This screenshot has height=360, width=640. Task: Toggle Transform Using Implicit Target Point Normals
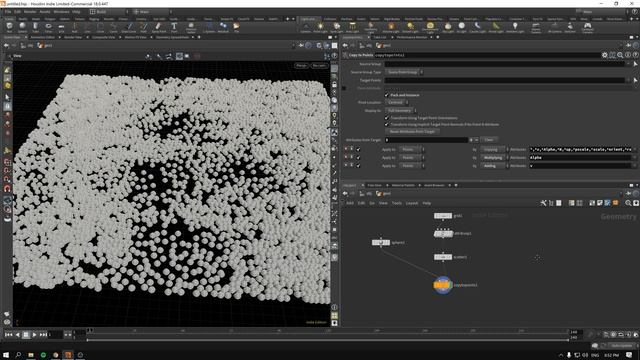coord(387,124)
